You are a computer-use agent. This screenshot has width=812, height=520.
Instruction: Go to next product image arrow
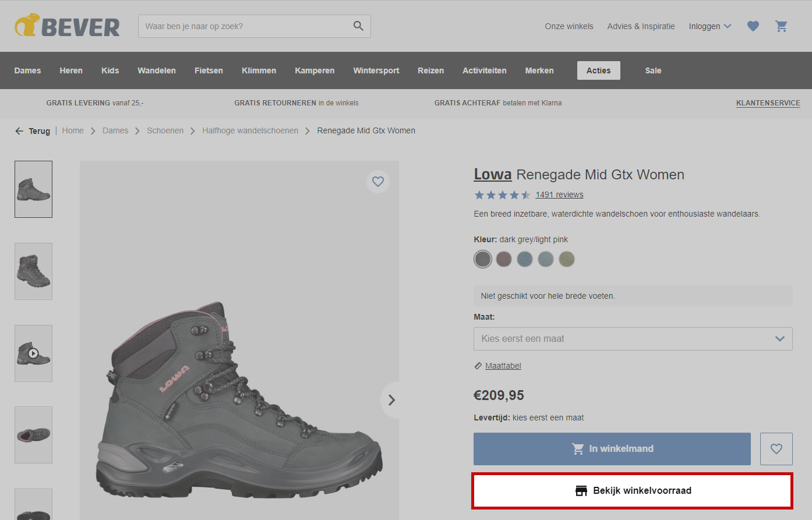(391, 400)
